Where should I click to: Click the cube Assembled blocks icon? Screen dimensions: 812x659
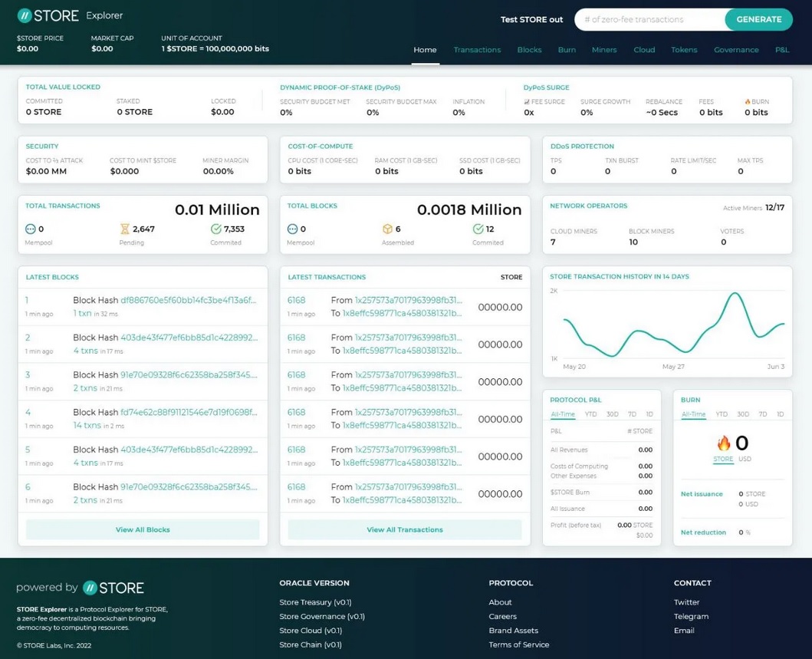pyautogui.click(x=387, y=229)
